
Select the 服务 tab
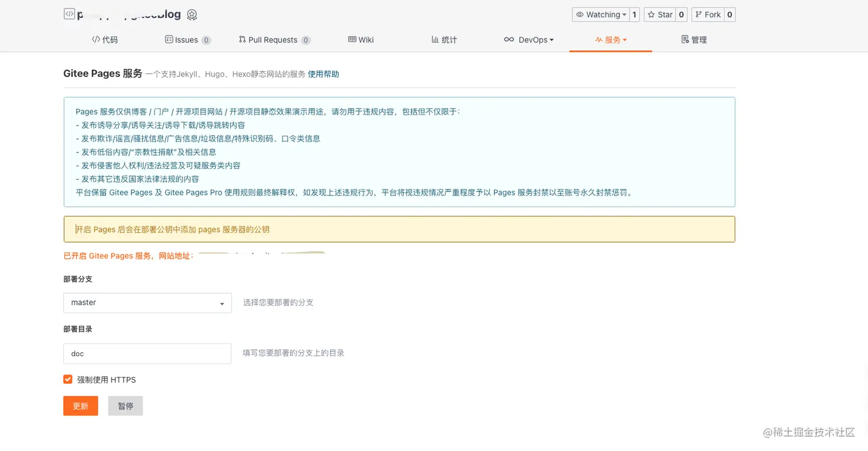tap(610, 40)
